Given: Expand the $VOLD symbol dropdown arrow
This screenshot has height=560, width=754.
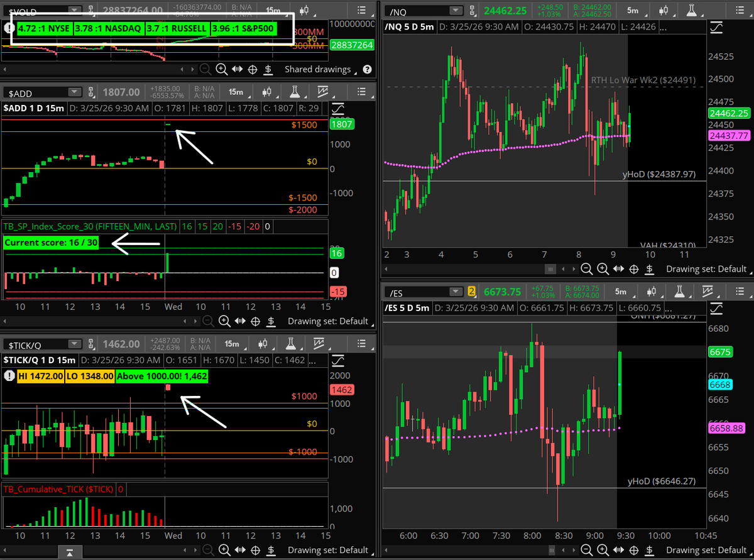Looking at the screenshot, I should click(x=74, y=10).
